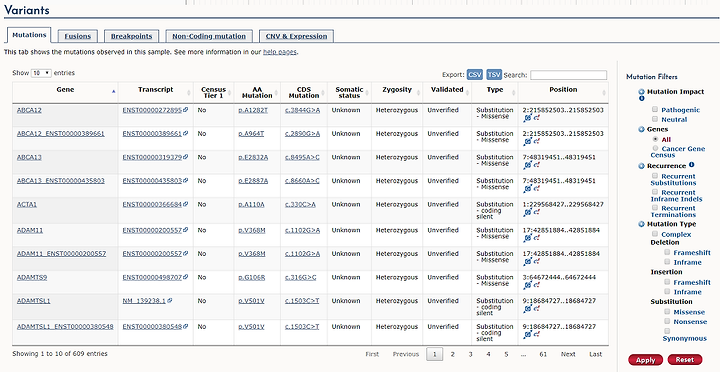Open mutation c.3844G>A link
The height and width of the screenshot is (372, 720).
click(x=302, y=110)
